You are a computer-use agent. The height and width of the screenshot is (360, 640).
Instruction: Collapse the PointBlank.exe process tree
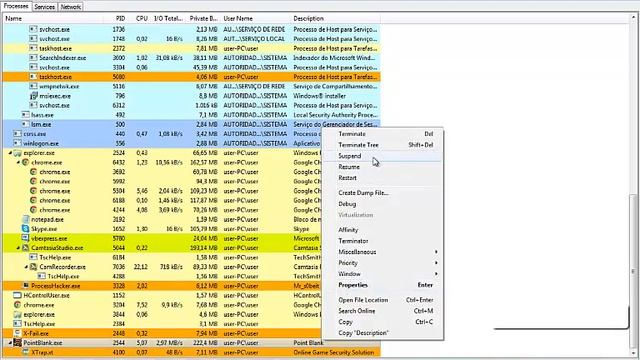[x=10, y=343]
